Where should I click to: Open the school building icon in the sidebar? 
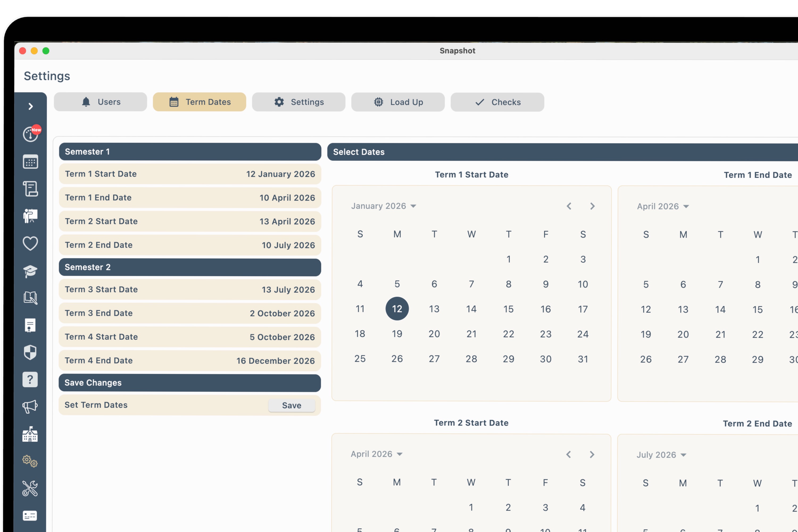[30, 434]
